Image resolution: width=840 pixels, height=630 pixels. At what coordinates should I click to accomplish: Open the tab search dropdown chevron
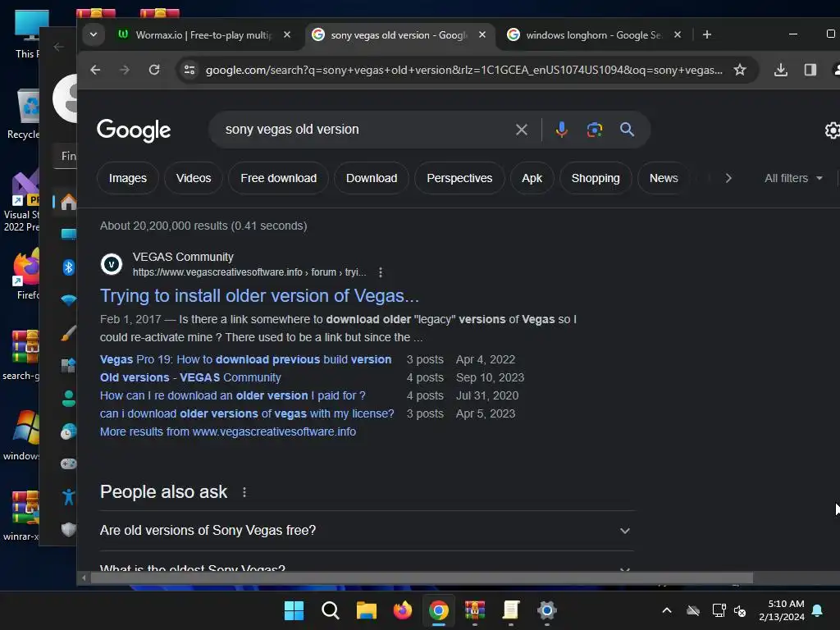click(94, 34)
